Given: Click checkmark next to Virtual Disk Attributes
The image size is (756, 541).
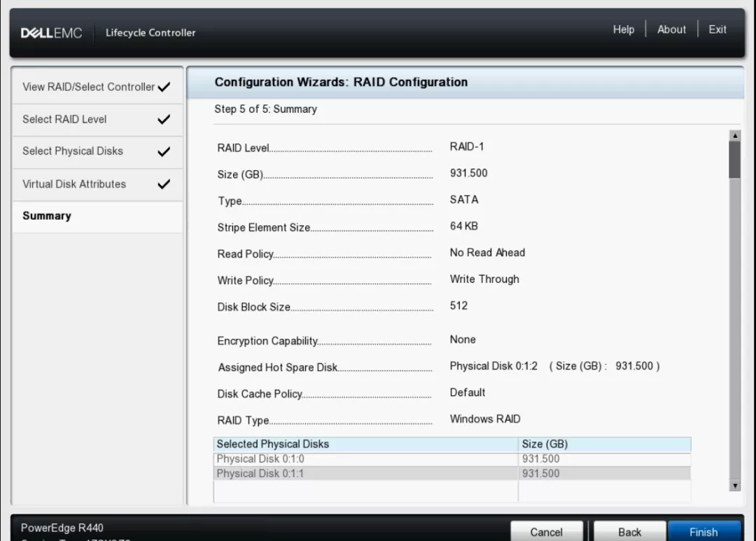Looking at the screenshot, I should [164, 185].
